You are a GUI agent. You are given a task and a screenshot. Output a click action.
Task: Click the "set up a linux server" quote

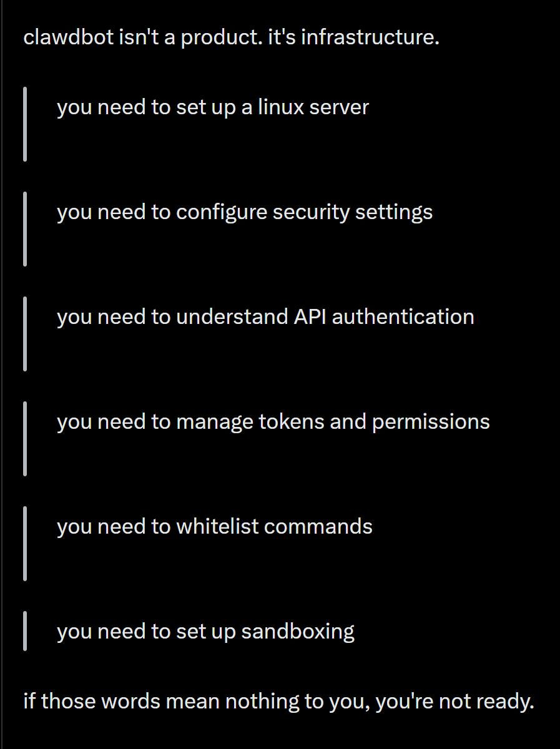pyautogui.click(x=212, y=107)
